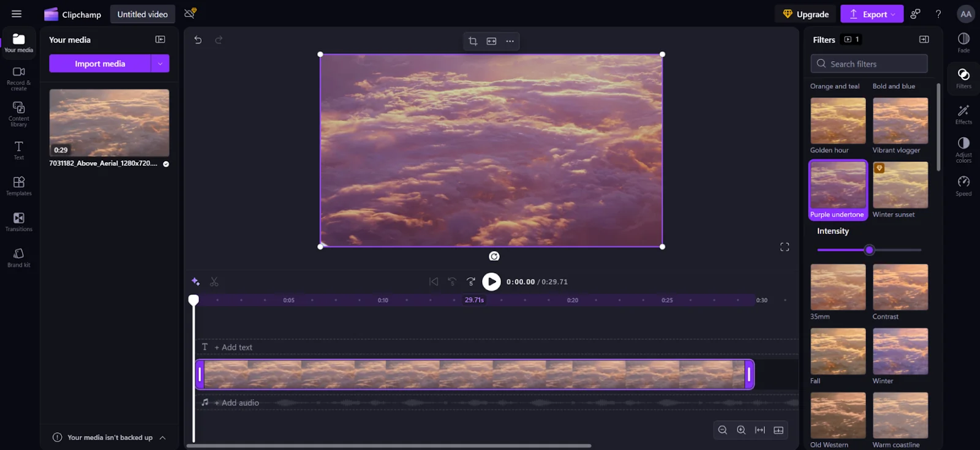
Task: Expand the media backup notice chevron
Action: pos(163,437)
